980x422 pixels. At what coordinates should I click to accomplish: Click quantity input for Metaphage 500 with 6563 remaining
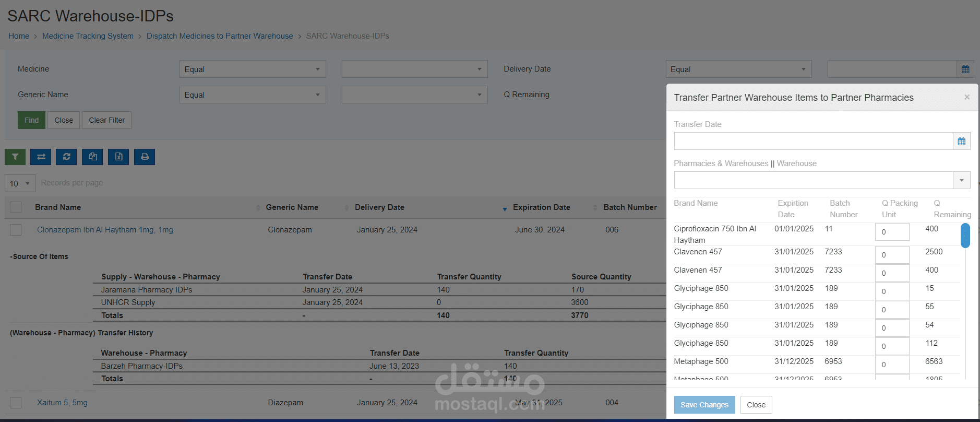[892, 365]
